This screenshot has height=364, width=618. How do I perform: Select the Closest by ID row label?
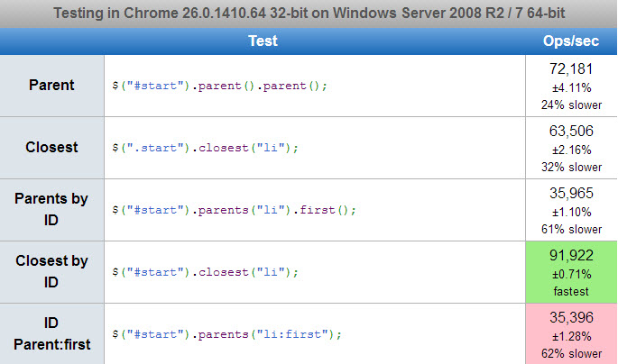coord(51,271)
